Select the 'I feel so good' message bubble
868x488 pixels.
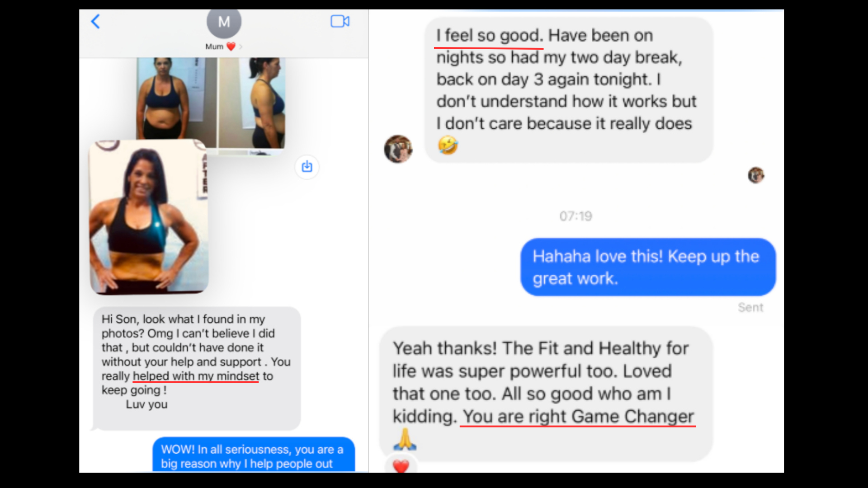(569, 90)
